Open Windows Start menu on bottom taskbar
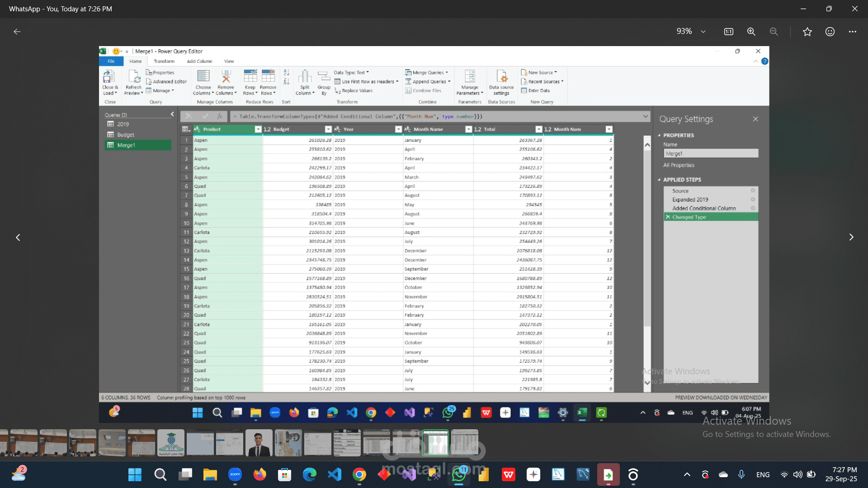Viewport: 868px width, 488px height. [135, 474]
